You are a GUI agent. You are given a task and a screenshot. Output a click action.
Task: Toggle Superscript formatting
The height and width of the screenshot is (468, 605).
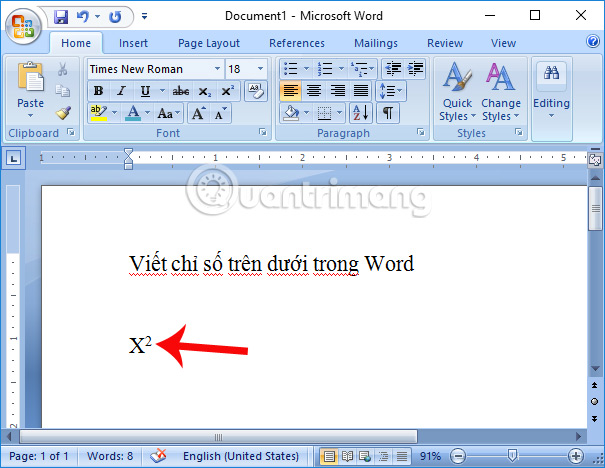pos(228,91)
